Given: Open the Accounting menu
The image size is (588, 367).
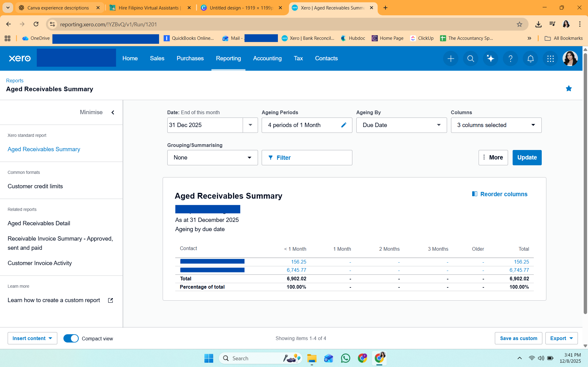Looking at the screenshot, I should [267, 58].
